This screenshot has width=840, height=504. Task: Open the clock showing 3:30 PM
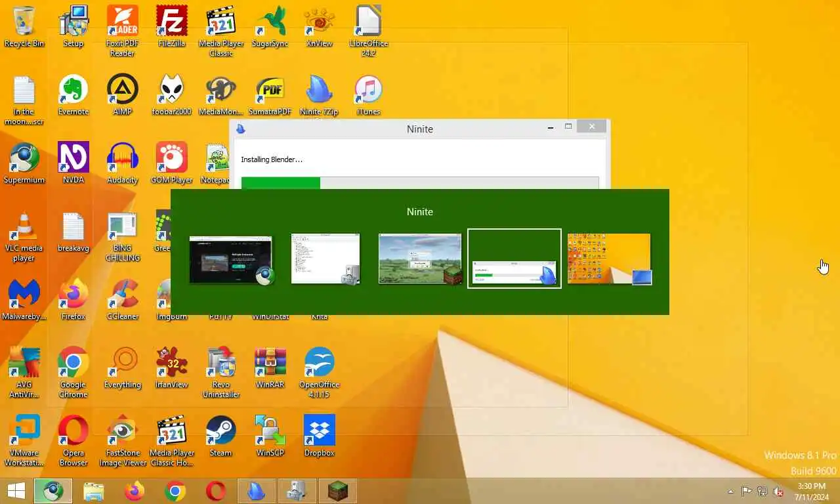(x=812, y=492)
